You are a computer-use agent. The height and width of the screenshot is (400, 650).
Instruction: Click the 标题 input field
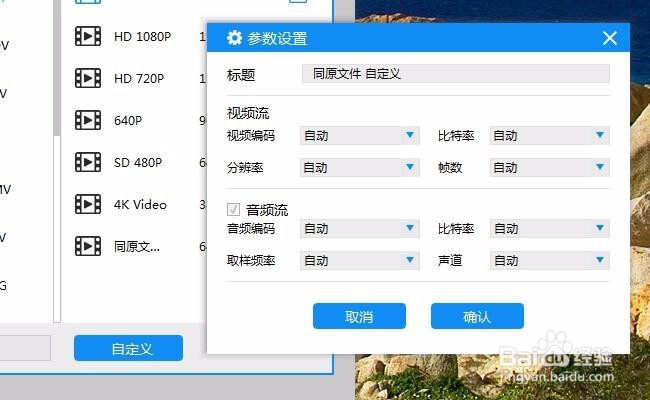[456, 74]
